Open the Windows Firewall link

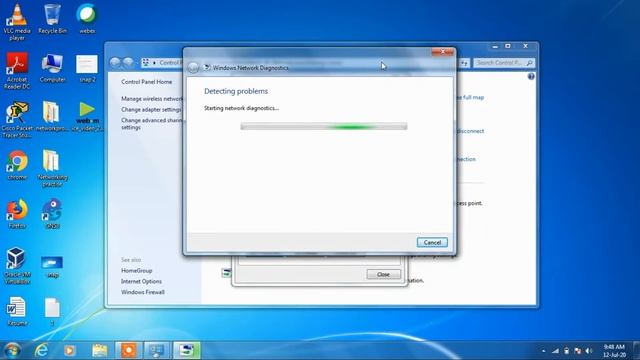(142, 292)
